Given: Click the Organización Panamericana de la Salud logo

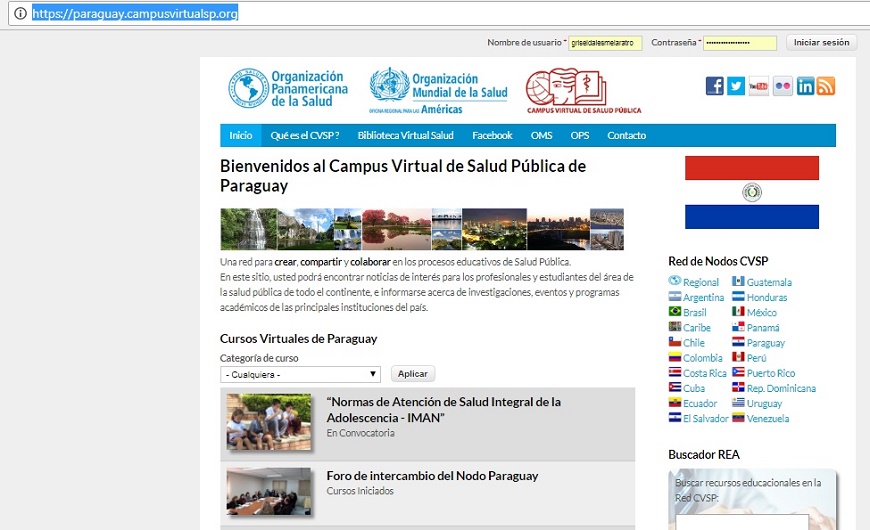Looking at the screenshot, I should click(x=289, y=88).
